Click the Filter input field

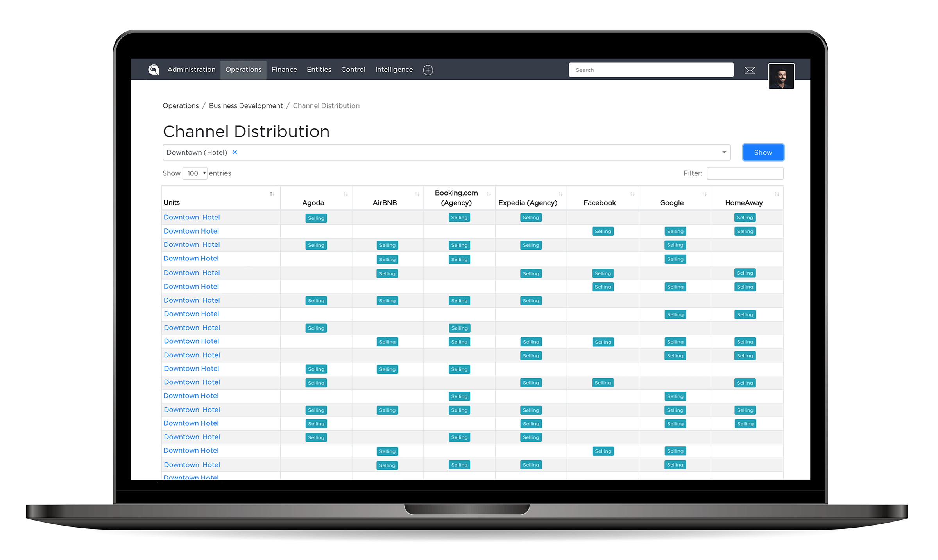coord(745,173)
